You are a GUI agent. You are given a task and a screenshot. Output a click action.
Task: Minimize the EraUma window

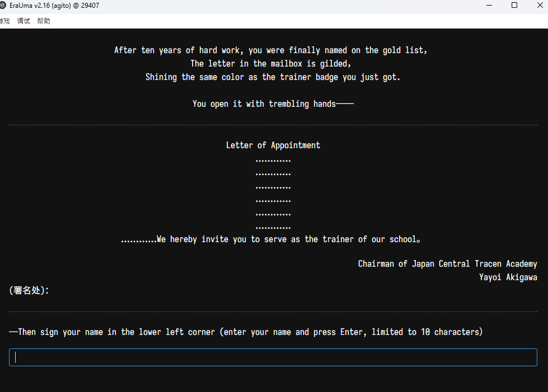(x=489, y=5)
